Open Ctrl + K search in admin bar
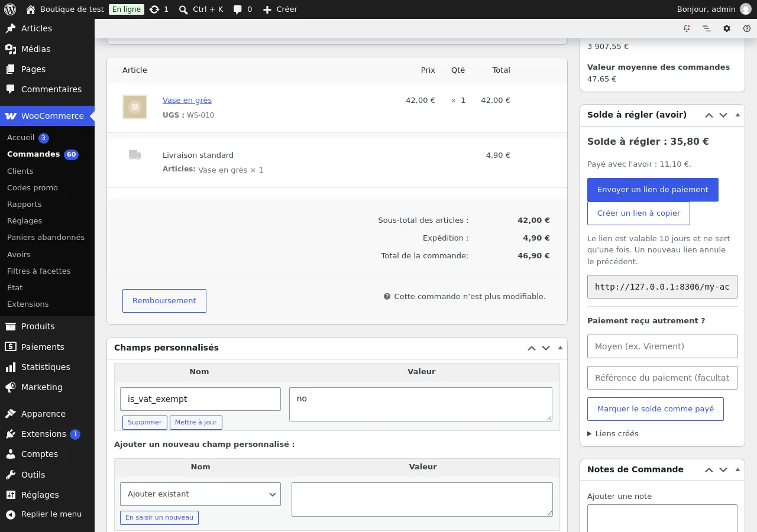This screenshot has width=757, height=532. [201, 9]
